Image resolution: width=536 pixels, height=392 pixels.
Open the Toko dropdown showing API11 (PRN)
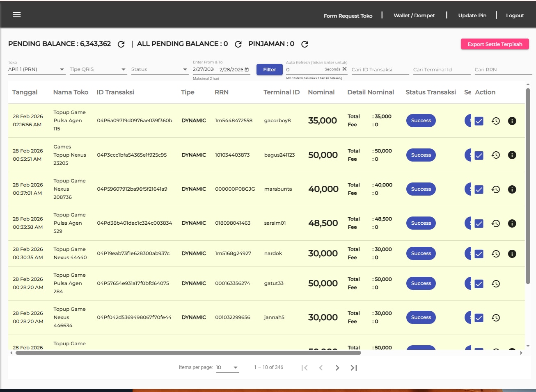[36, 69]
